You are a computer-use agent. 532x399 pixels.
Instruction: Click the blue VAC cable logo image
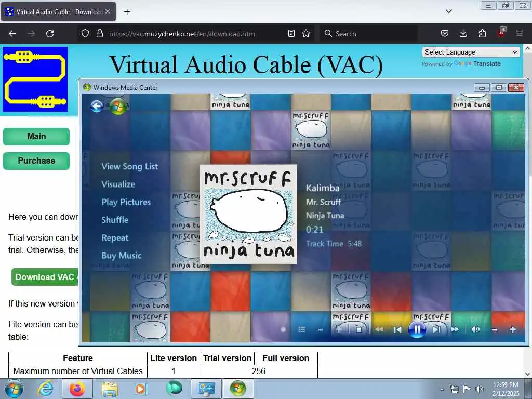35,79
